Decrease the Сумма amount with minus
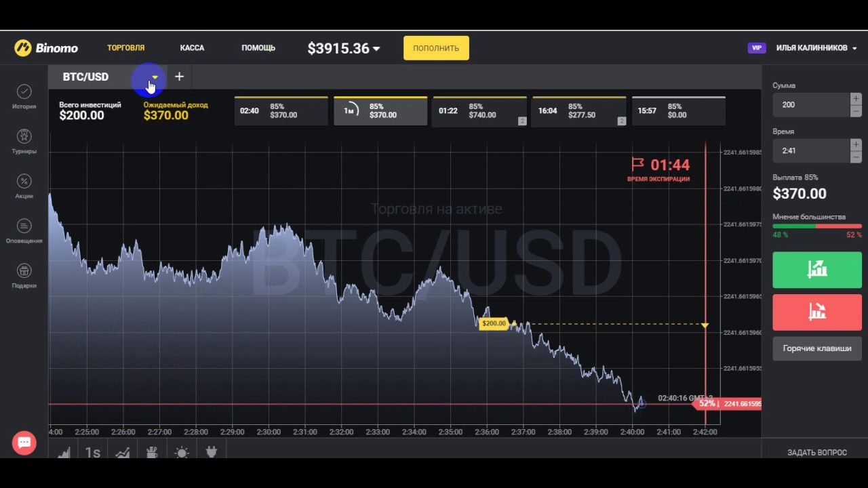This screenshot has width=868, height=488. point(856,110)
